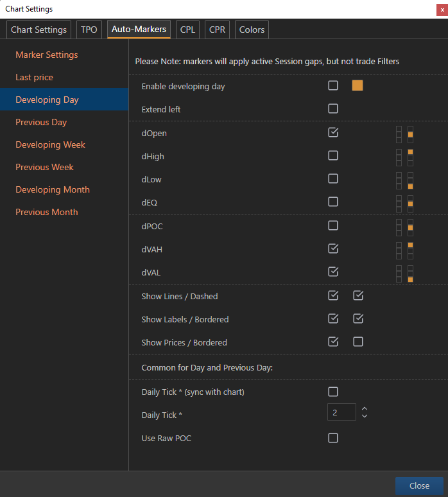Screen dimensions: 448x497
Task: Toggle the Show Lines checkbox
Action: click(x=333, y=296)
